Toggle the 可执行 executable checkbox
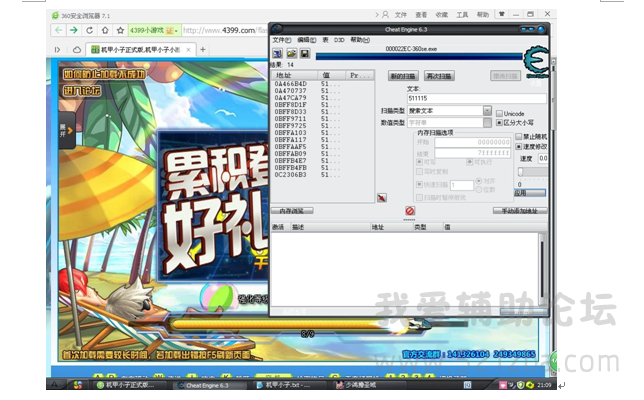This screenshot has width=644, height=400. tap(469, 162)
